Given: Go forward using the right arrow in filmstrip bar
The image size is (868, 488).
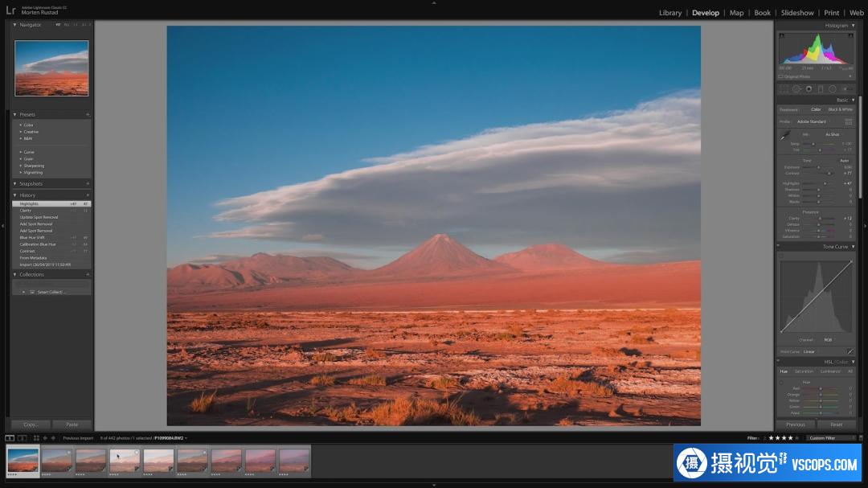Looking at the screenshot, I should point(53,438).
